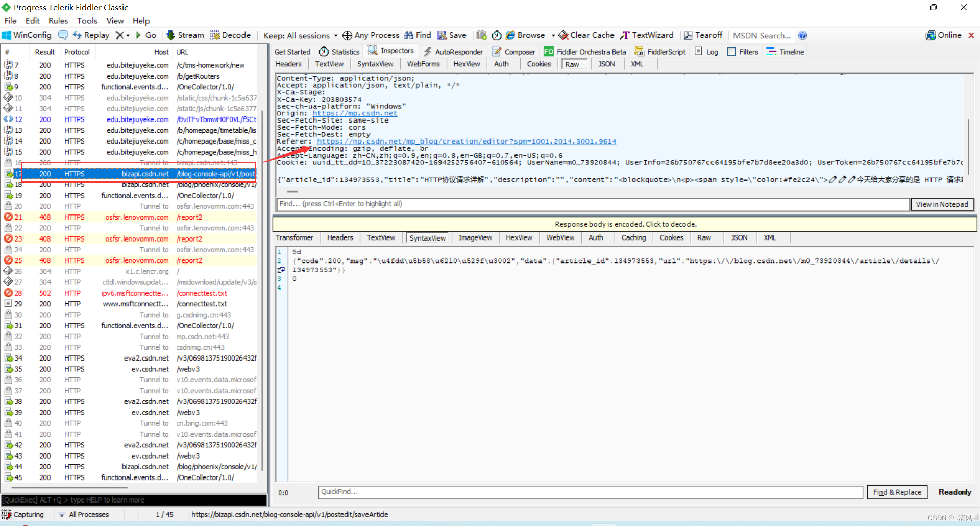Sort sessions by the Result column

coord(44,52)
